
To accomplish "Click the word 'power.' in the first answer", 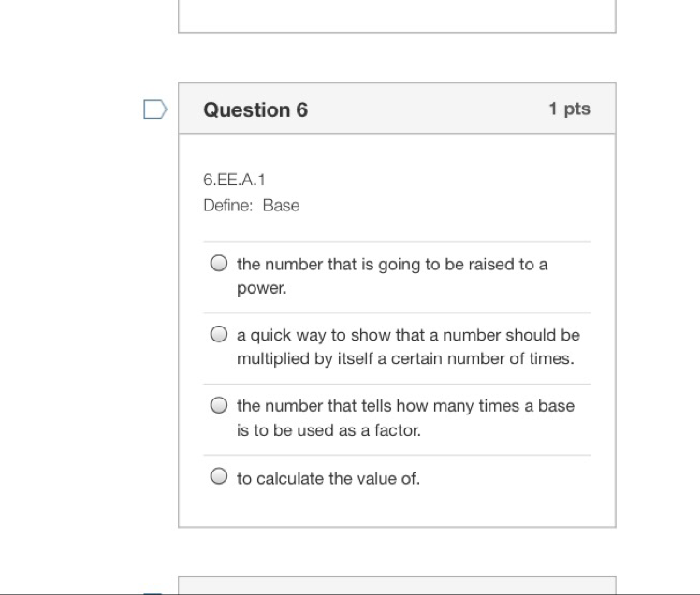I will click(262, 288).
